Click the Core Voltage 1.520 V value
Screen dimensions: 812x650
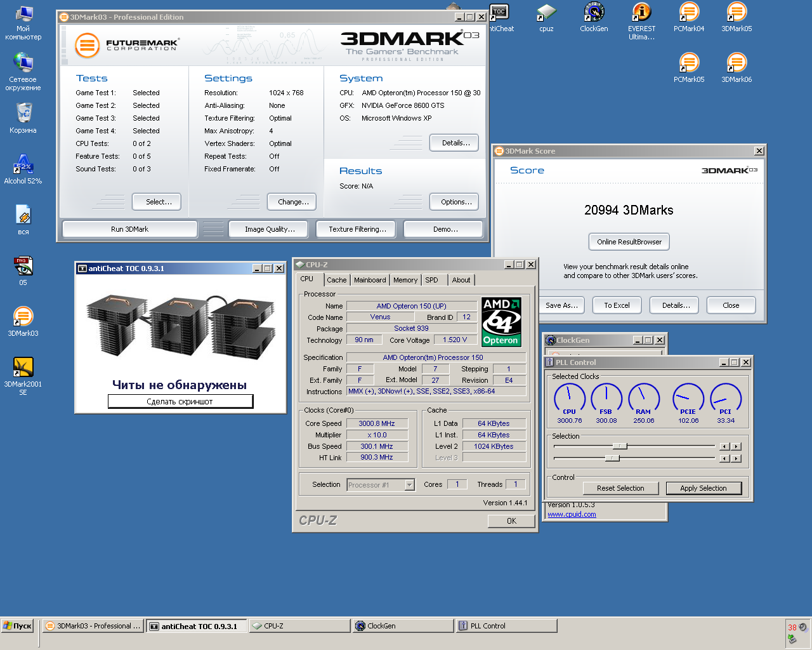(455, 340)
